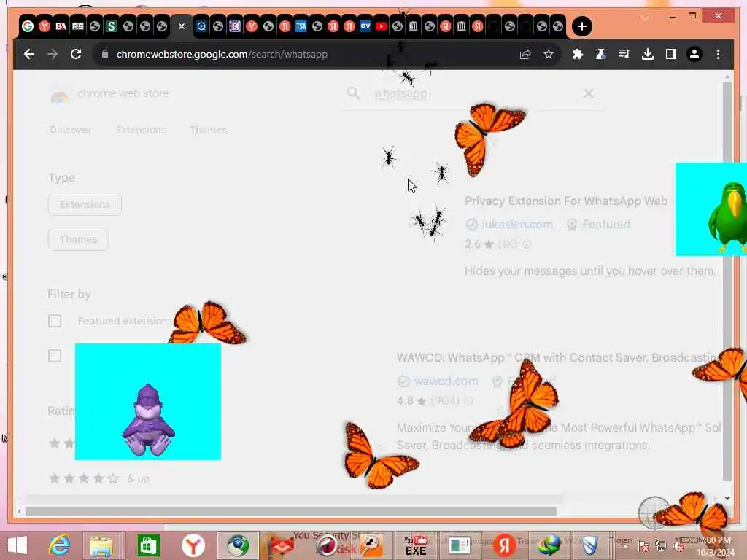The image size is (747, 560).
Task: Click the Featured badge on Privacy Extension
Action: pos(598,225)
